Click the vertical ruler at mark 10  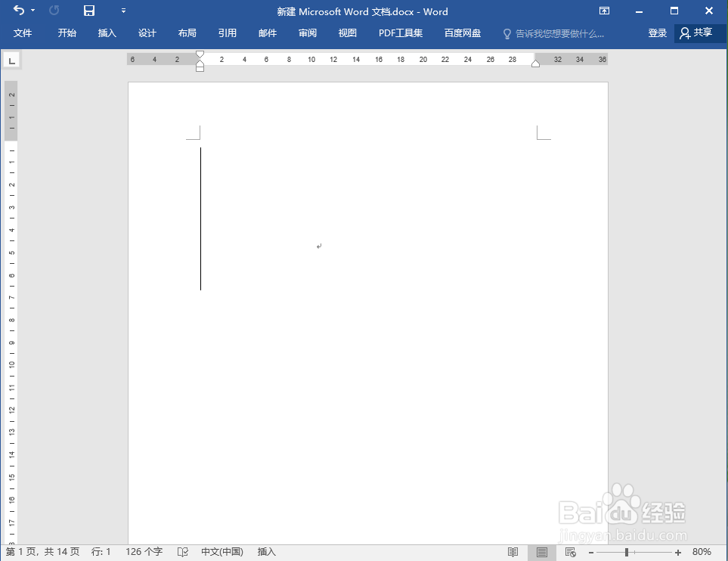click(11, 364)
